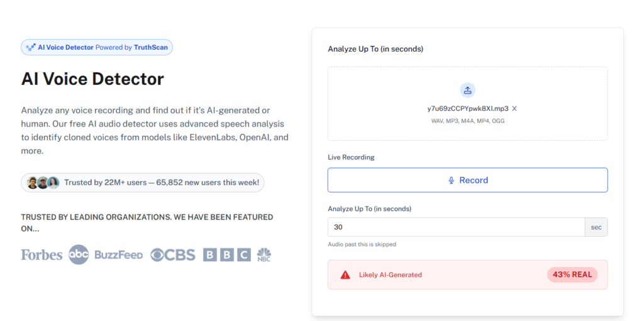This screenshot has height=321, width=644.
Task: Select the uploaded mp3 file name
Action: [x=467, y=108]
